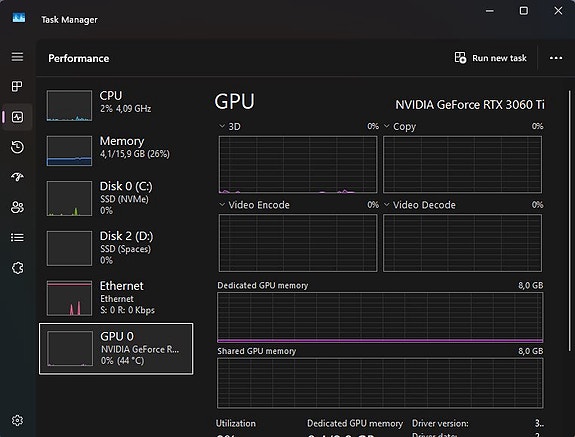The width and height of the screenshot is (575, 437).
Task: Select the Ethernet graph thumbnail
Action: (x=69, y=298)
